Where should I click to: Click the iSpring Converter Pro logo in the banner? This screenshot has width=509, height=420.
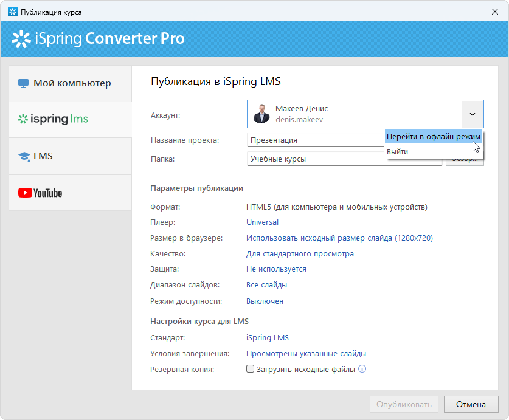coord(98,39)
